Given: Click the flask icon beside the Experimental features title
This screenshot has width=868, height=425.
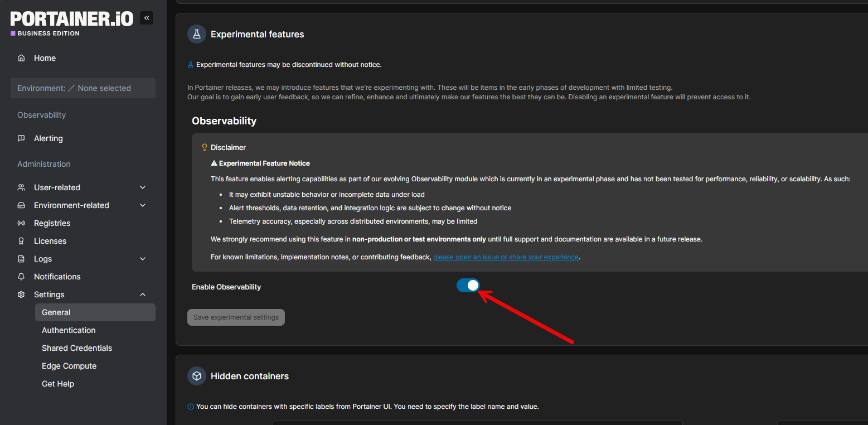Looking at the screenshot, I should coord(197,34).
